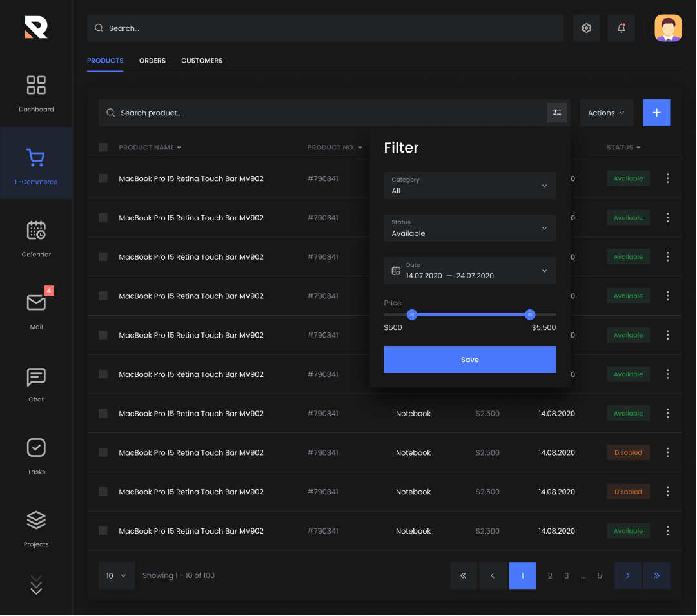This screenshot has height=616, width=697.
Task: Click the Save button in Filter panel
Action: [x=470, y=360]
